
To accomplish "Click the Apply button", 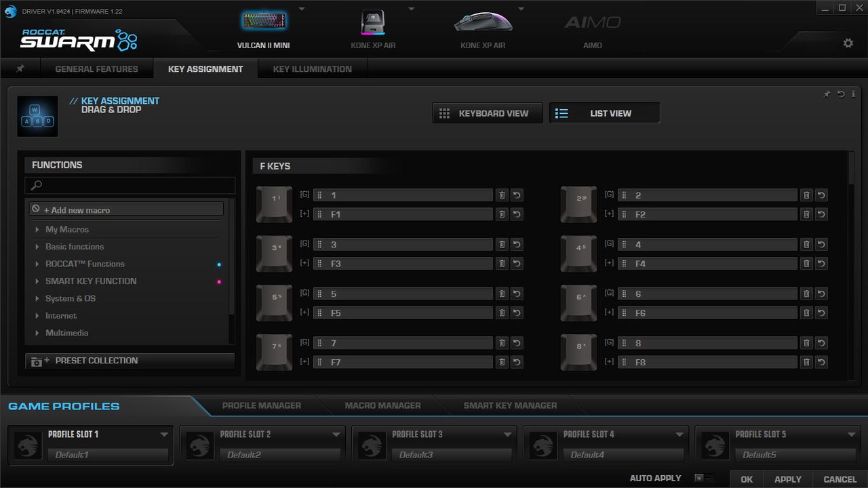I will click(x=788, y=479).
